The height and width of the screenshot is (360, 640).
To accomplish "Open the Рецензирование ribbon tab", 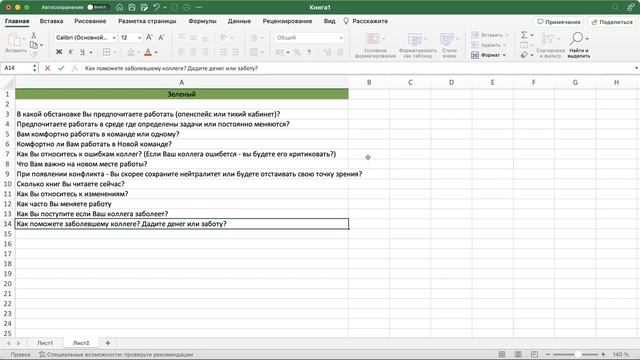I will 287,21.
